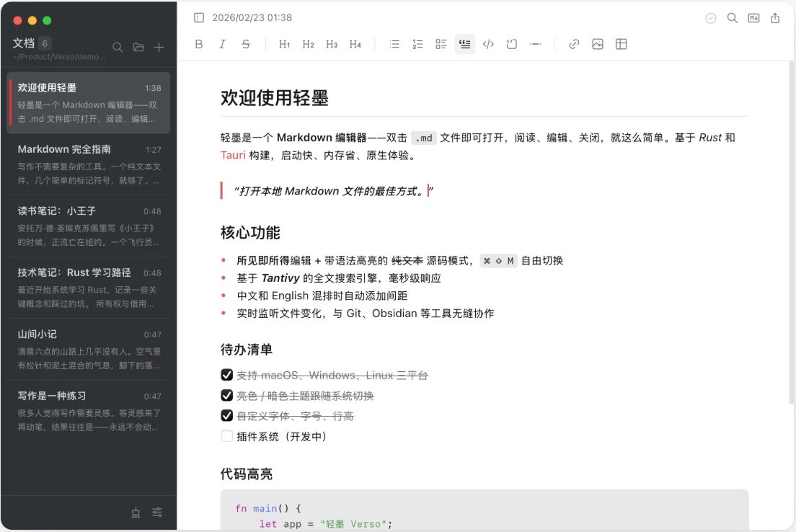Viewport: 796px width, 532px height.
Task: Click the 核心功能 heading
Action: [x=250, y=233]
